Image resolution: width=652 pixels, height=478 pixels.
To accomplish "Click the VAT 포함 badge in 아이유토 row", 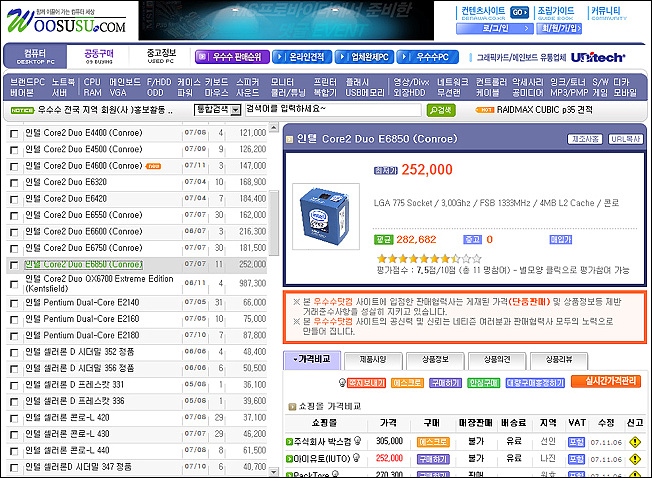I will (576, 459).
